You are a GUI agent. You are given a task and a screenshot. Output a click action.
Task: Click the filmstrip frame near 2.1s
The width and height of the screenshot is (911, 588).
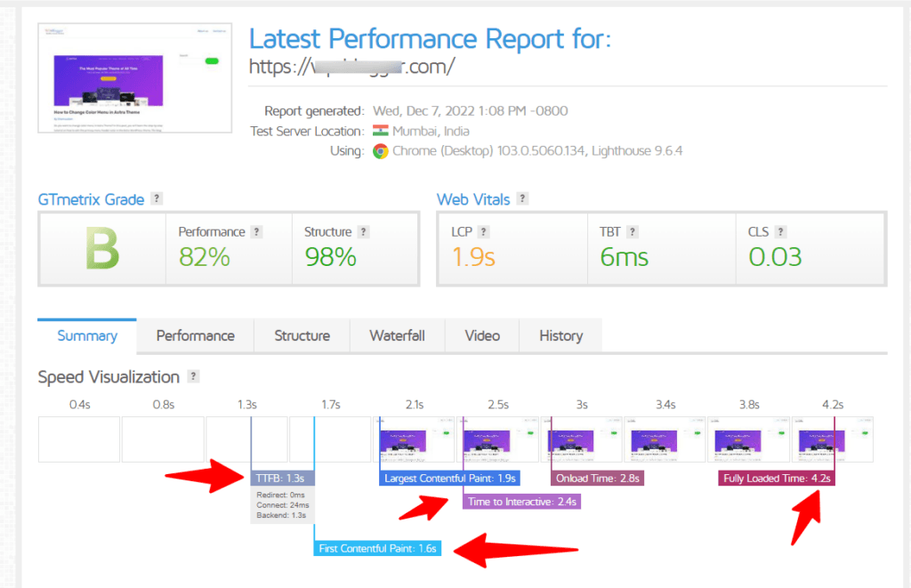tap(414, 438)
